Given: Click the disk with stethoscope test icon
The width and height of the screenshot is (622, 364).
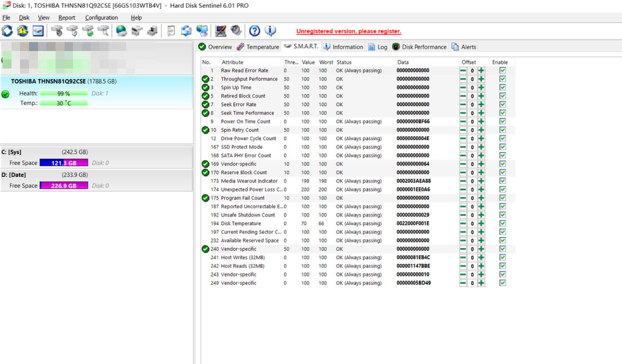Looking at the screenshot, I should pos(57,31).
